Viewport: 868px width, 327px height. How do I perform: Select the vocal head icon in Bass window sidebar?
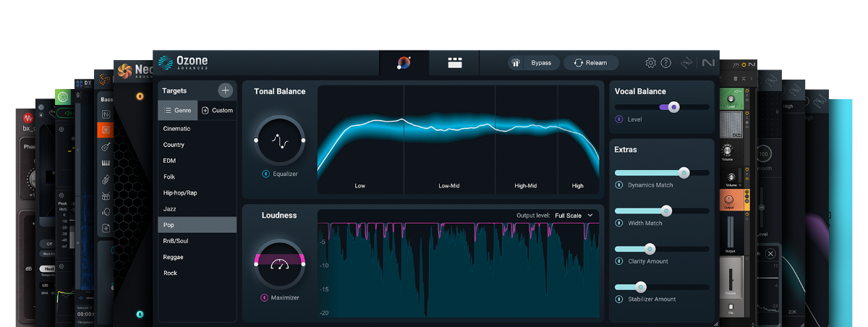(x=106, y=212)
